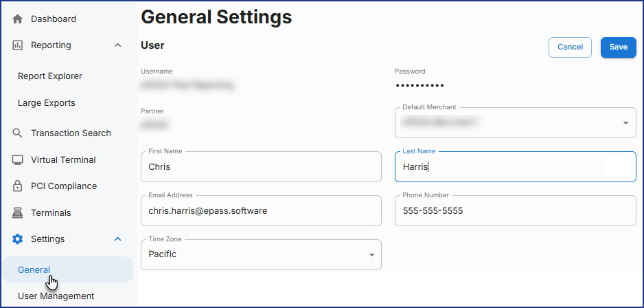
Task: Click the Virtual Terminal monitor icon
Action: (18, 160)
